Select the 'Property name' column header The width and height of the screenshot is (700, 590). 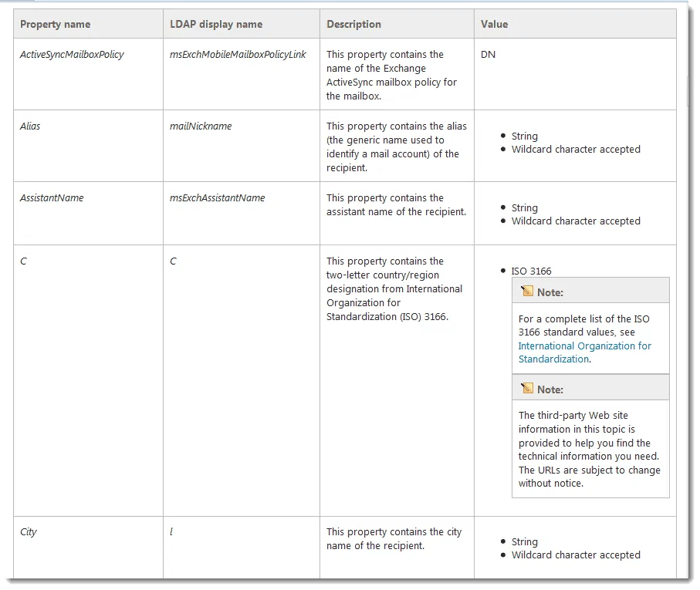coord(55,24)
